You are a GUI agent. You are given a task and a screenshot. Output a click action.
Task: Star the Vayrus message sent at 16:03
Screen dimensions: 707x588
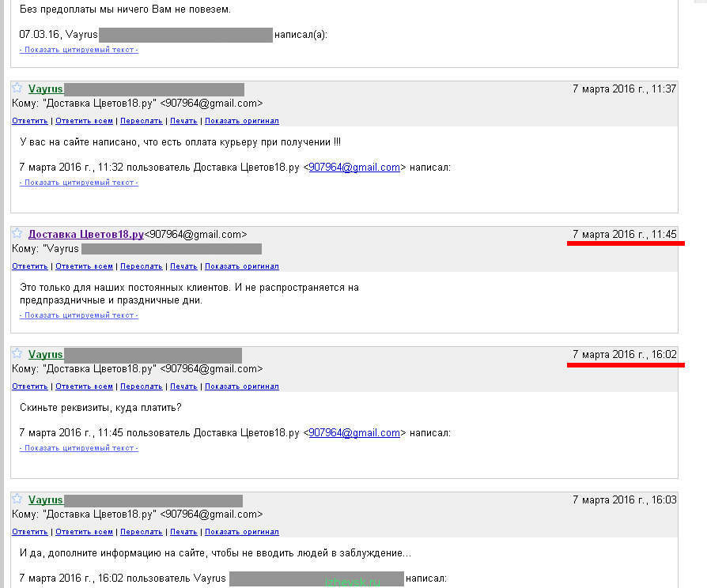17,499
